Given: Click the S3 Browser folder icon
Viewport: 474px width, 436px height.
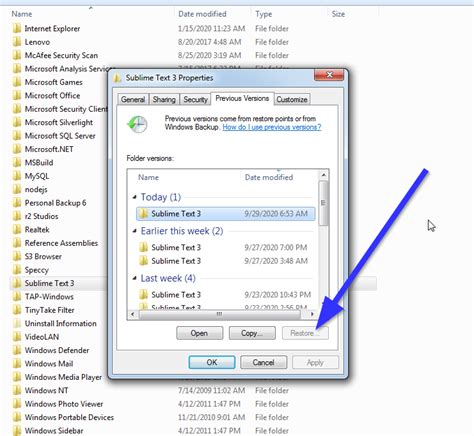Looking at the screenshot, I should (x=17, y=256).
